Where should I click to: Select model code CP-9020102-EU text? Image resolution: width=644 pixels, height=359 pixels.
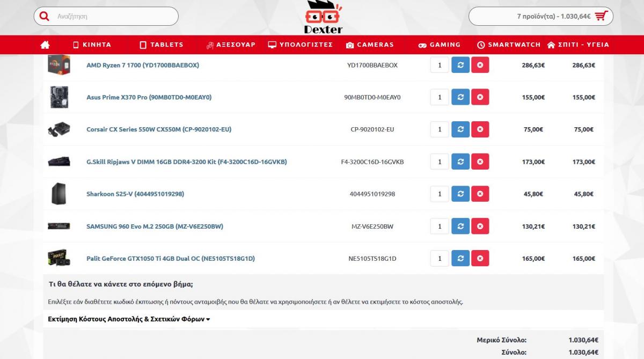click(x=372, y=129)
